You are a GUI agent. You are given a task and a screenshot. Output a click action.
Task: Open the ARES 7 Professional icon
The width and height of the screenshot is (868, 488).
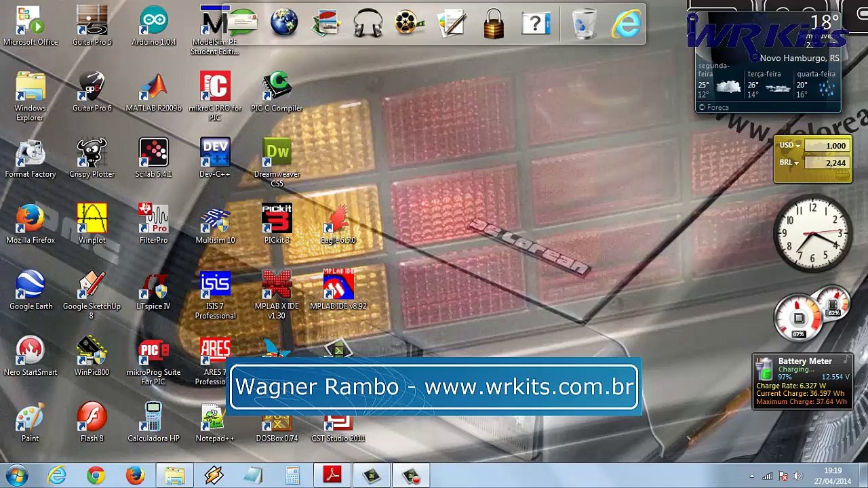click(x=214, y=360)
